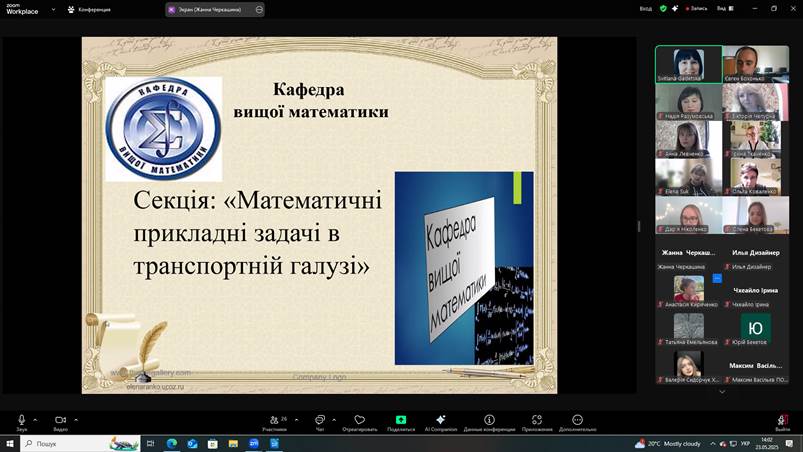Expand audio options arrow next to Звук
The image size is (803, 452).
35,419
